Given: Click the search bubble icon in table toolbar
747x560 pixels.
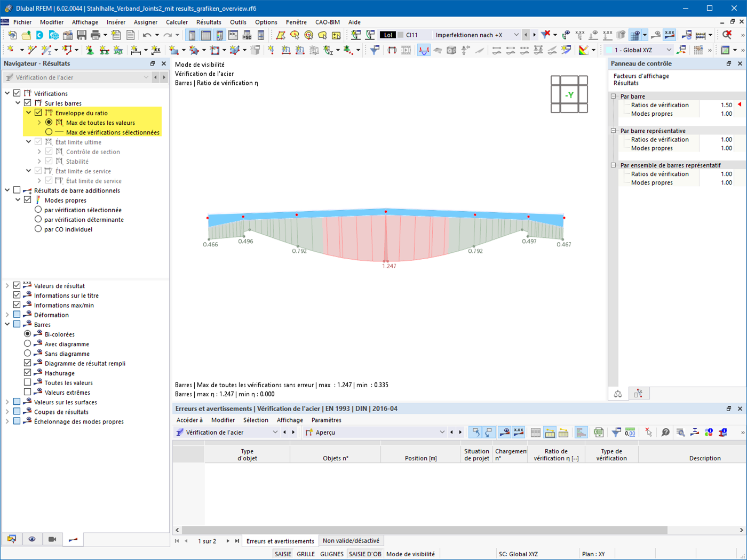Looking at the screenshot, I should (665, 433).
